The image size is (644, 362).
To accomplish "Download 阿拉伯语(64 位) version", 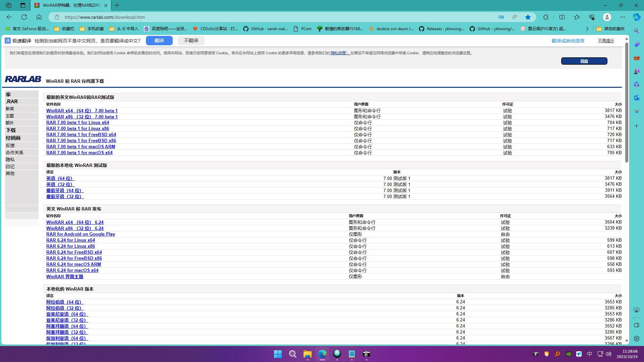I will pos(65,302).
